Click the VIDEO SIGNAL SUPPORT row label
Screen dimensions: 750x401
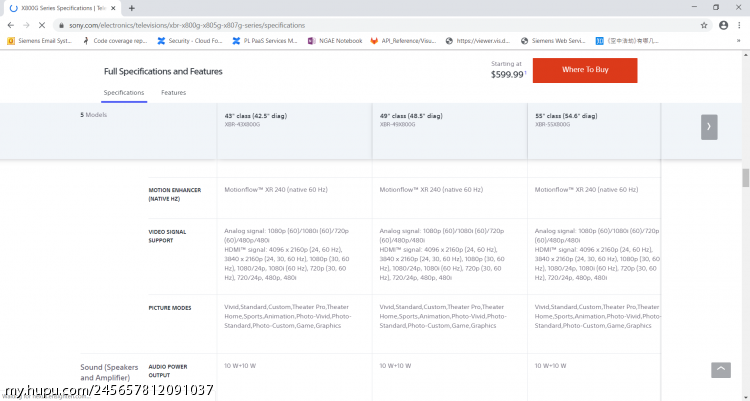(x=167, y=236)
